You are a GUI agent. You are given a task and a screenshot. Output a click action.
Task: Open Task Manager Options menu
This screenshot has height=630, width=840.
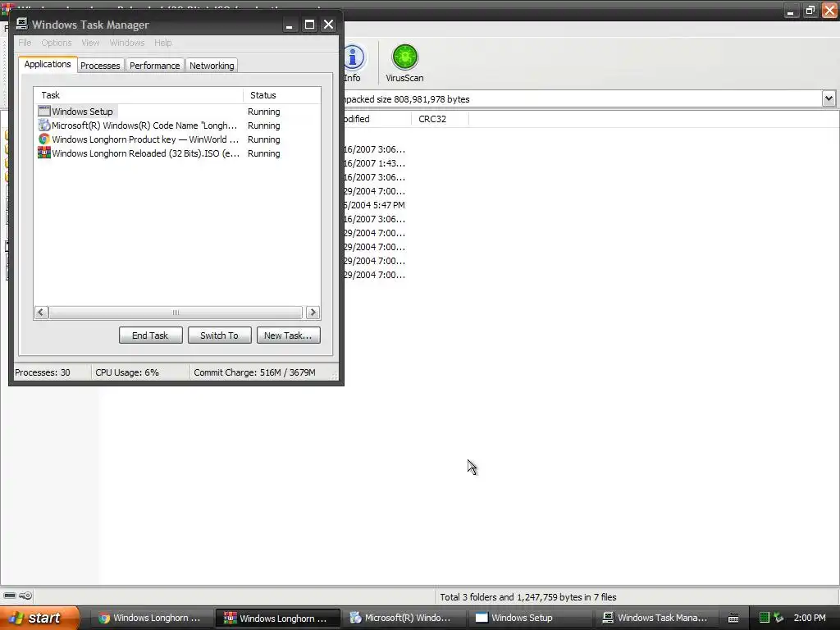coord(57,43)
